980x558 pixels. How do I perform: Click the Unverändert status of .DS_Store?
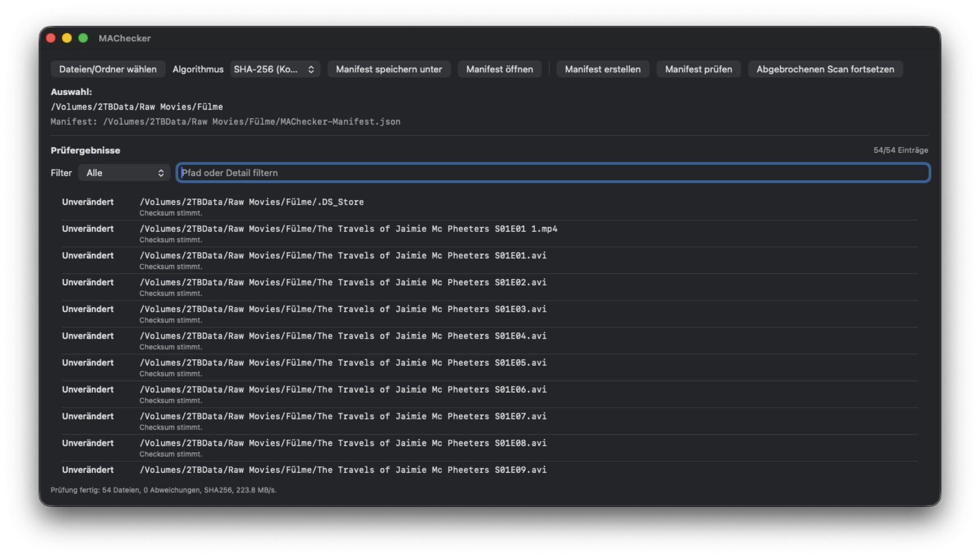pos(88,202)
